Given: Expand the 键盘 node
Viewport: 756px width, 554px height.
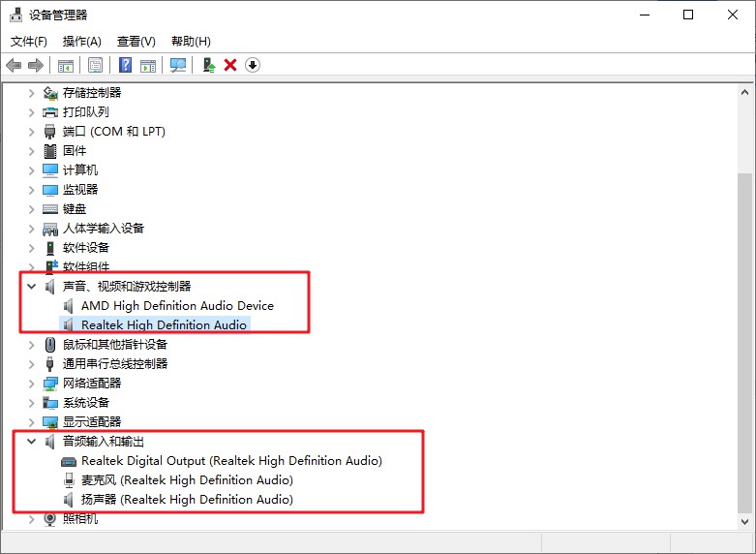Looking at the screenshot, I should [31, 209].
